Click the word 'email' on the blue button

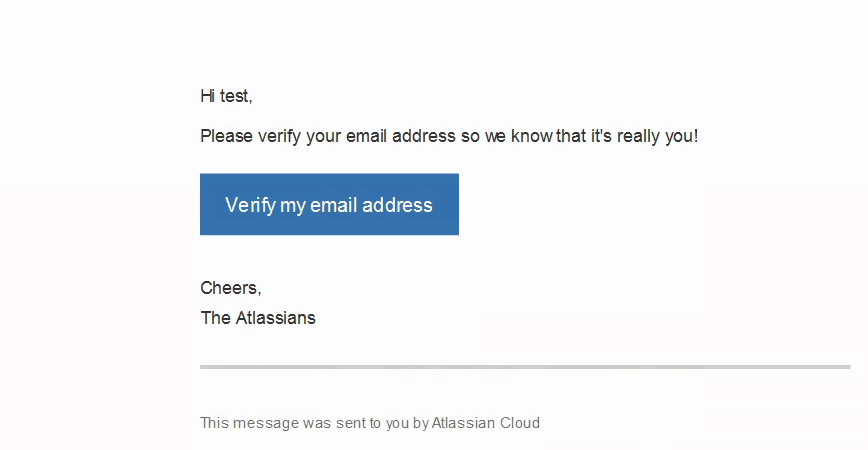click(x=333, y=205)
